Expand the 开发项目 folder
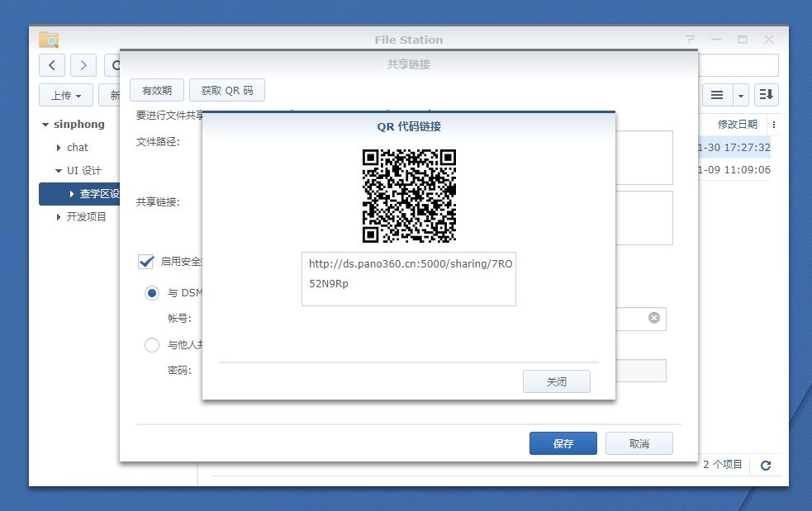812x511 pixels. click(x=59, y=217)
